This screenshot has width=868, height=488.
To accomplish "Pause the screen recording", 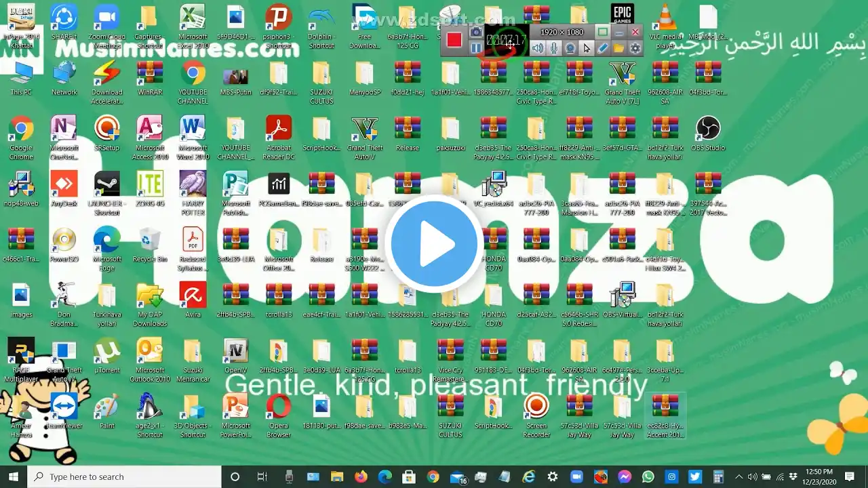I will pos(476,48).
